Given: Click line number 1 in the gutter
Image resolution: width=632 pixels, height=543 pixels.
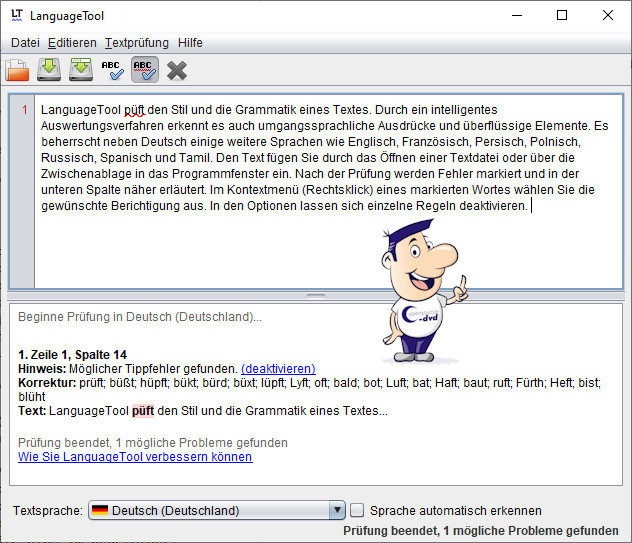Looking at the screenshot, I should [x=25, y=110].
